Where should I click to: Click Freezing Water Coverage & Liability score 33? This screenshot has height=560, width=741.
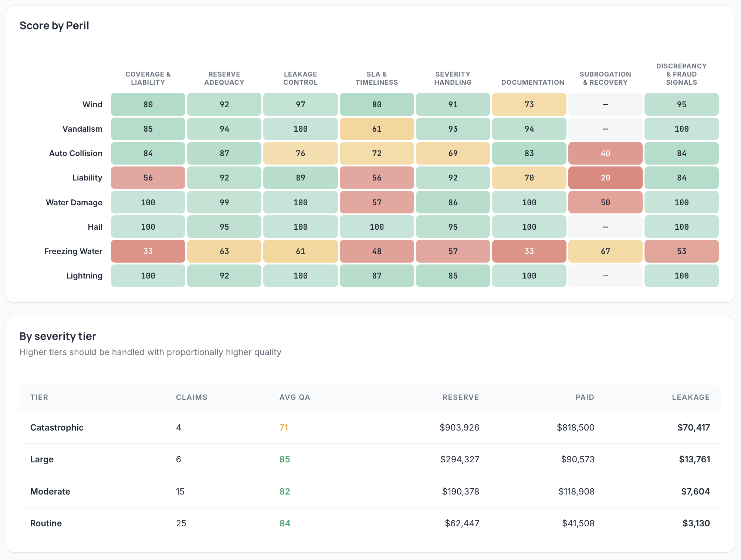click(148, 251)
